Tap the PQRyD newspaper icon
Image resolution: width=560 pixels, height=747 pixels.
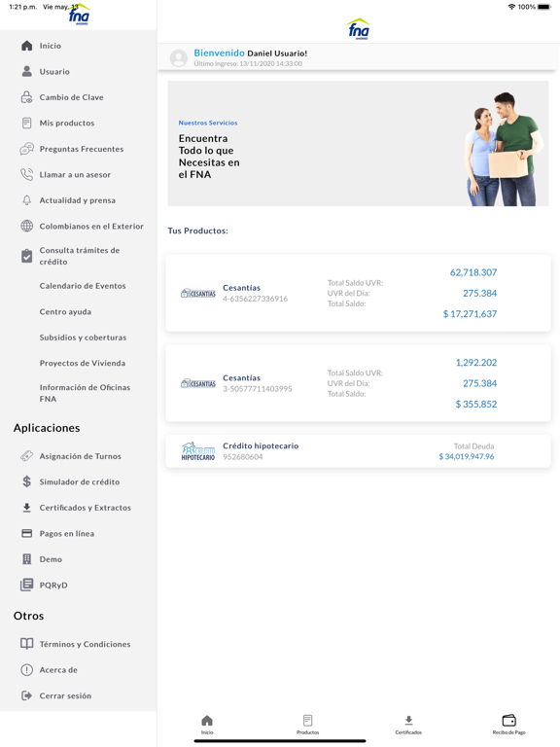coord(26,585)
